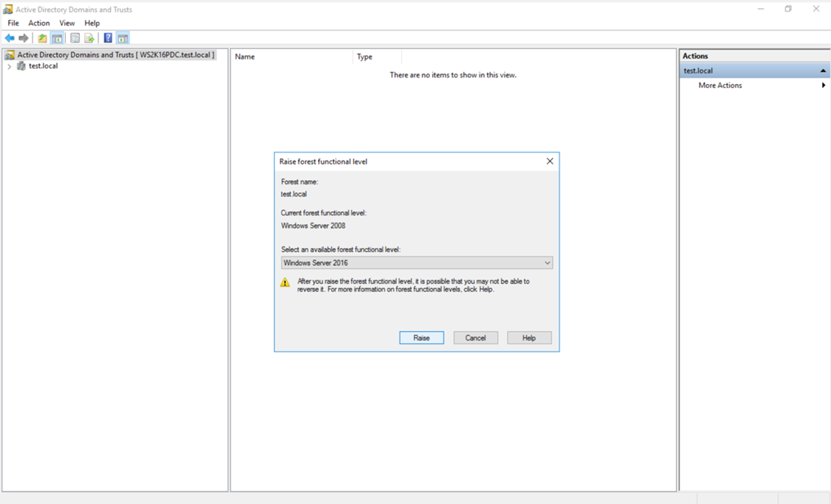Image resolution: width=831 pixels, height=504 pixels.
Task: Click the Properties toolbar icon
Action: pos(75,38)
